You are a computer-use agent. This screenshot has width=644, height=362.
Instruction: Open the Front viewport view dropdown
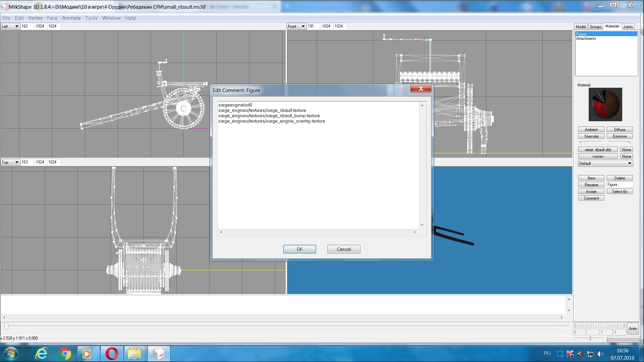click(x=297, y=26)
